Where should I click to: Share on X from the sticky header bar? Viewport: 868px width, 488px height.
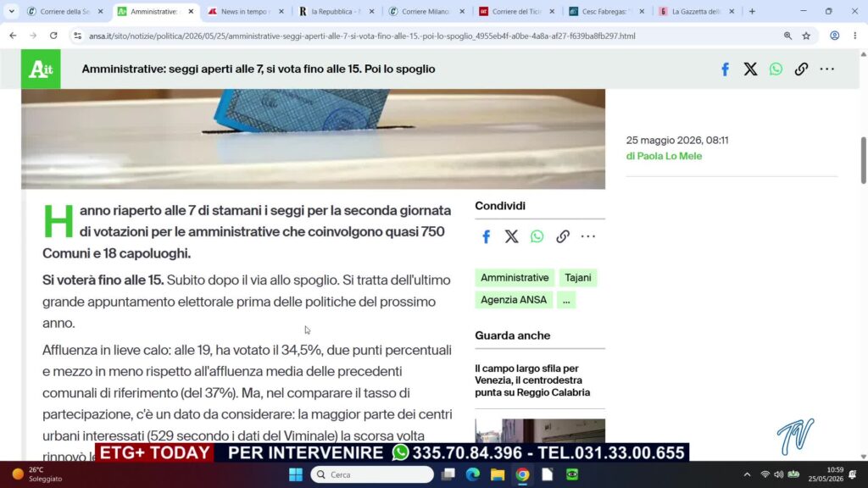(750, 69)
